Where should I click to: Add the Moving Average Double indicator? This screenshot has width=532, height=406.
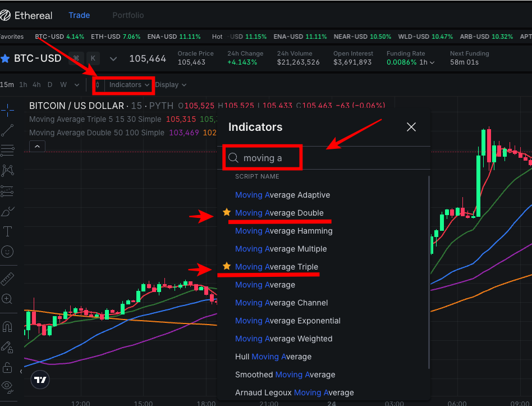tap(279, 213)
